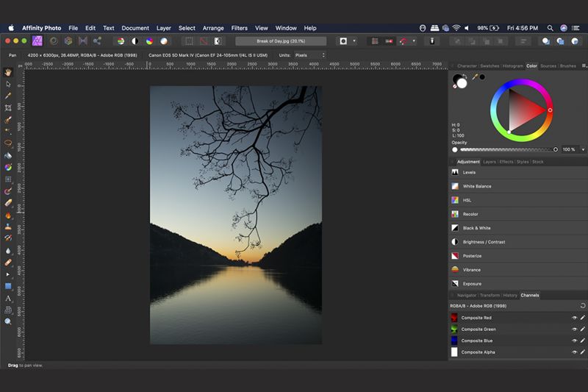The image size is (588, 392).
Task: Add a White Balance adjustment
Action: tap(518, 186)
